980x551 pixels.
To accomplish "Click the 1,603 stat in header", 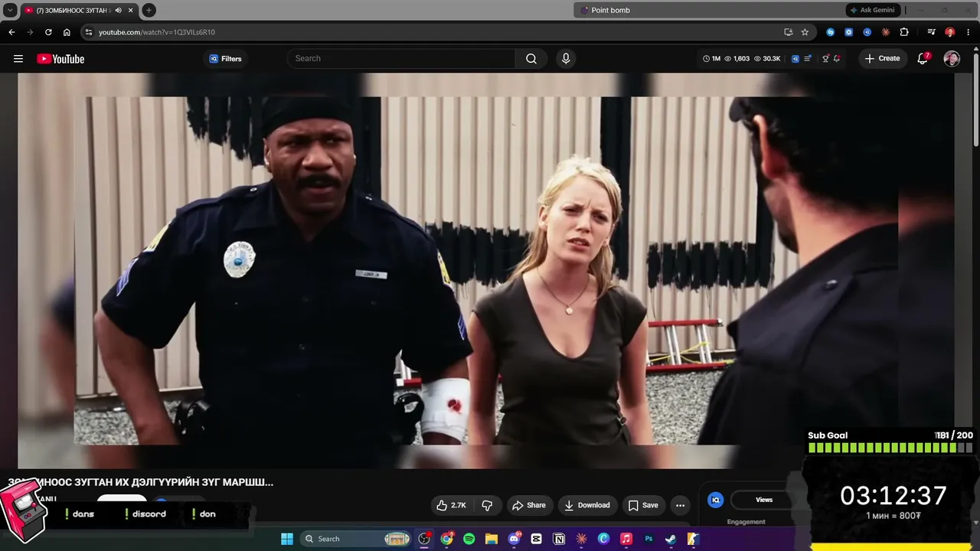I will click(x=737, y=59).
